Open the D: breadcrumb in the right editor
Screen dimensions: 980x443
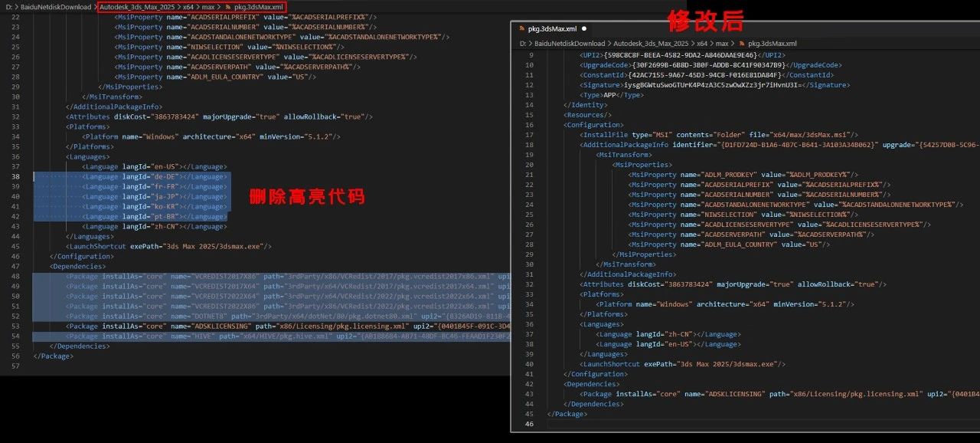pyautogui.click(x=523, y=44)
